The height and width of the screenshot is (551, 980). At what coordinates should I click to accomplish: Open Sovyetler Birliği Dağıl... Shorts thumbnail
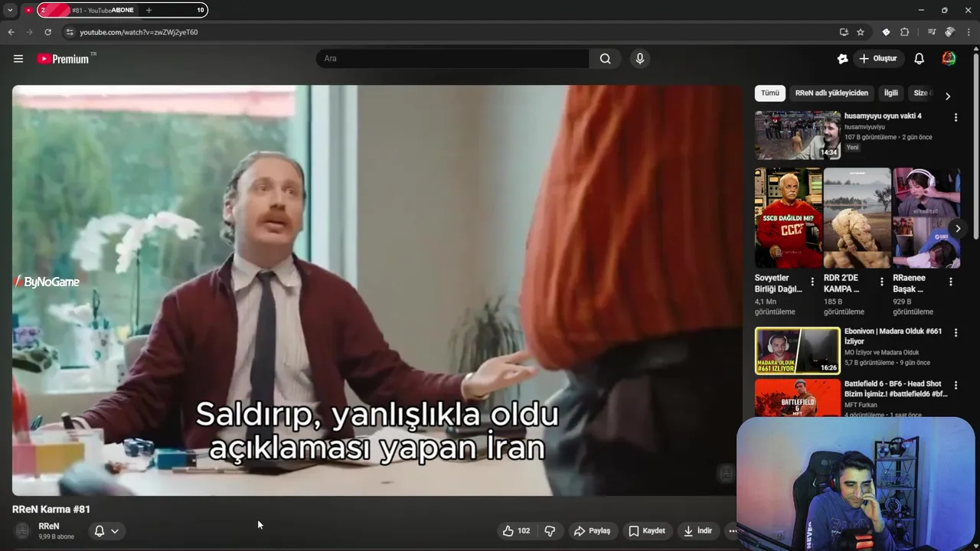789,218
